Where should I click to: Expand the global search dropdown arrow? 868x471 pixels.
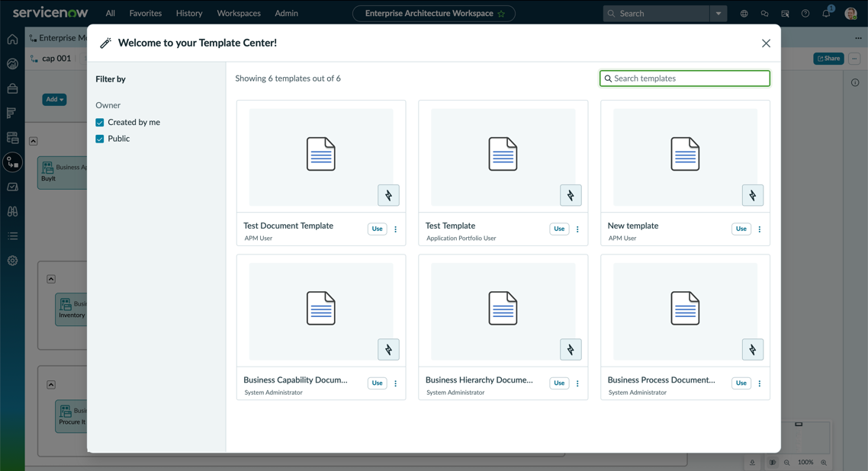tap(718, 13)
